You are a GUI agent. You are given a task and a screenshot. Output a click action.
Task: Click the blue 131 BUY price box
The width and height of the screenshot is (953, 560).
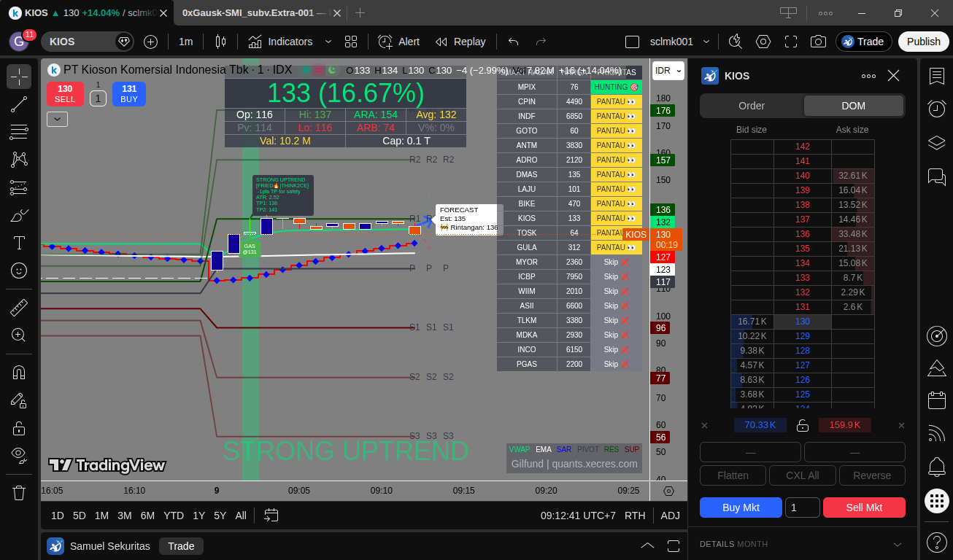tap(129, 94)
